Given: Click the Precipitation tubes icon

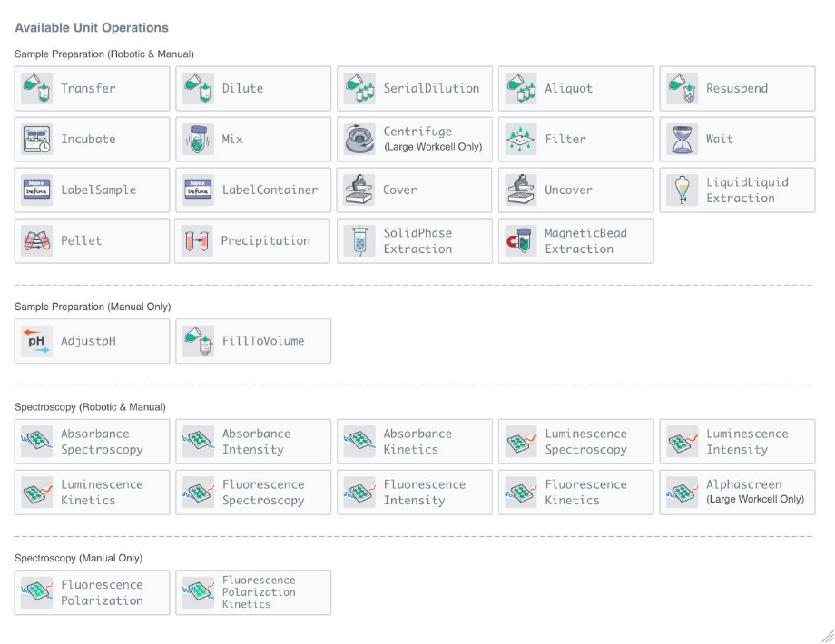Looking at the screenshot, I should 198,241.
